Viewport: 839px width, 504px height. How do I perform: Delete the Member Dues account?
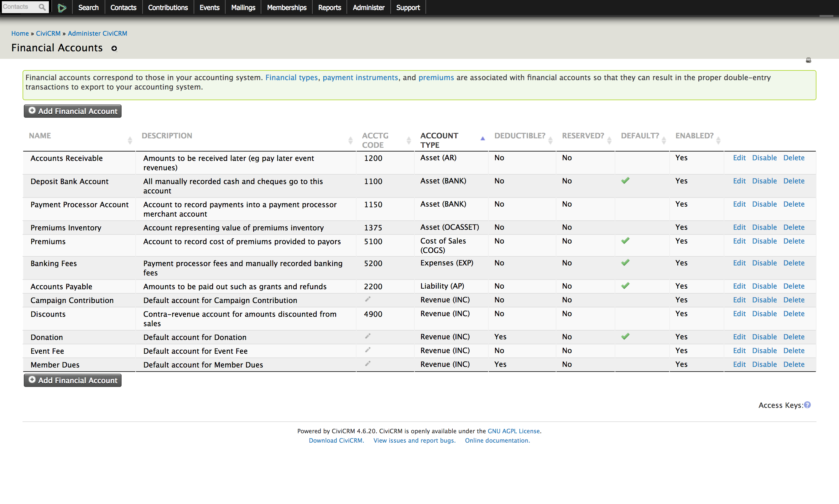pos(794,364)
